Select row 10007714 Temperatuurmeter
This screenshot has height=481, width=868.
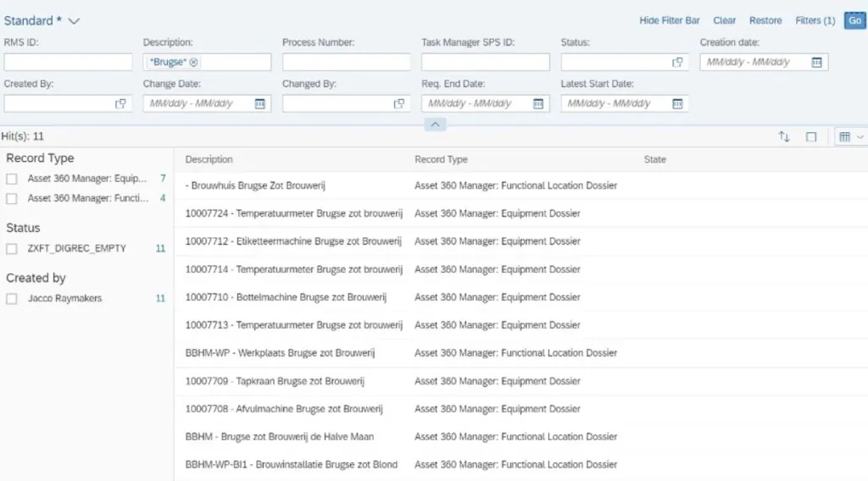(x=521, y=269)
